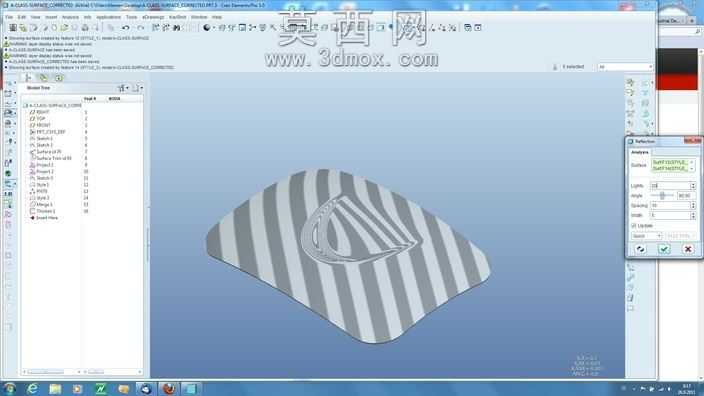Open the Help menu
This screenshot has width=704, height=396.
click(x=217, y=17)
